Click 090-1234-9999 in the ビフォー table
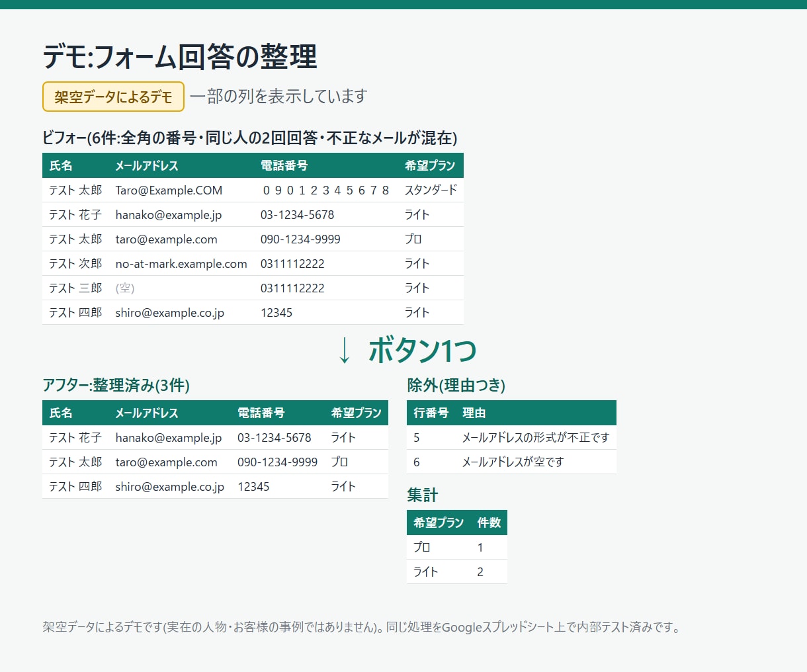Viewport: 807px width, 672px height. click(x=300, y=239)
